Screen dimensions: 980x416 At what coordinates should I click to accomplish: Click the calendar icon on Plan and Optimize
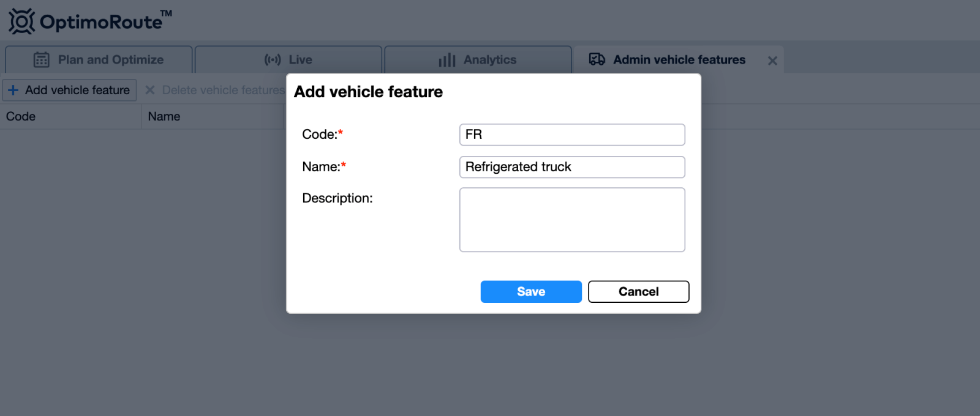click(41, 60)
